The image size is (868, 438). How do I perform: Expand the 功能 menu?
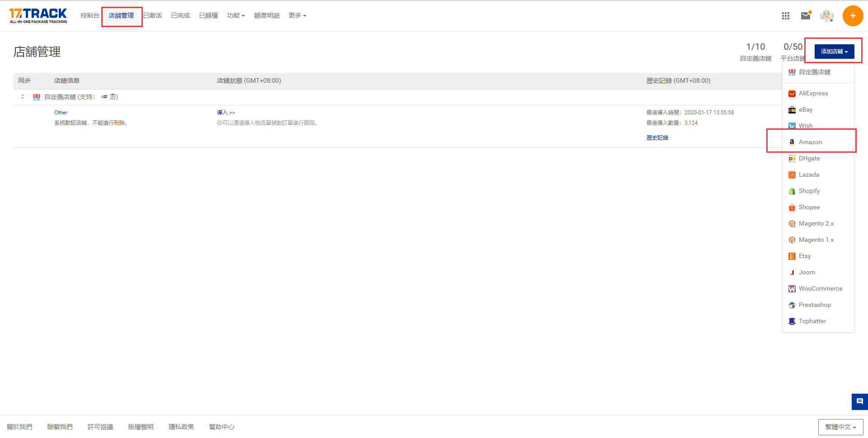(x=236, y=15)
